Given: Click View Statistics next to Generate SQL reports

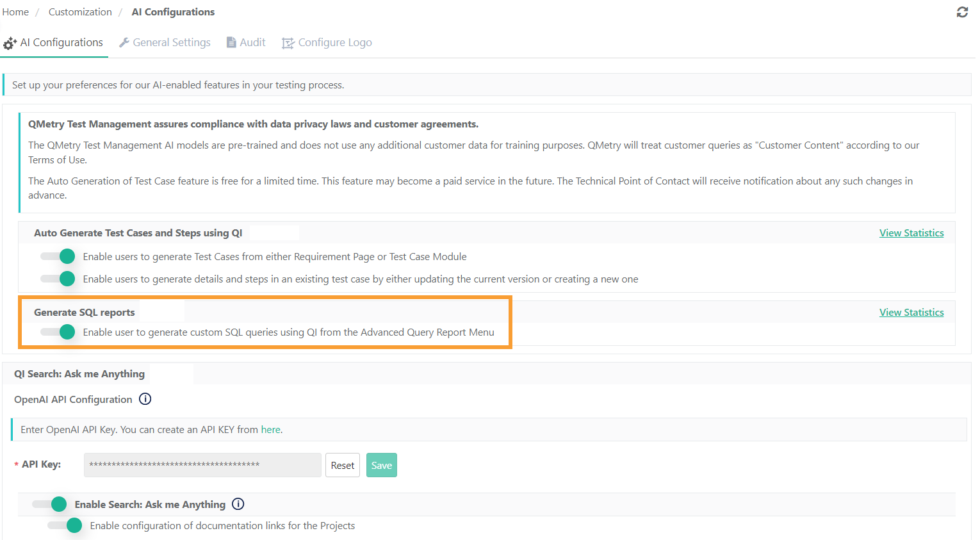Looking at the screenshot, I should (911, 312).
